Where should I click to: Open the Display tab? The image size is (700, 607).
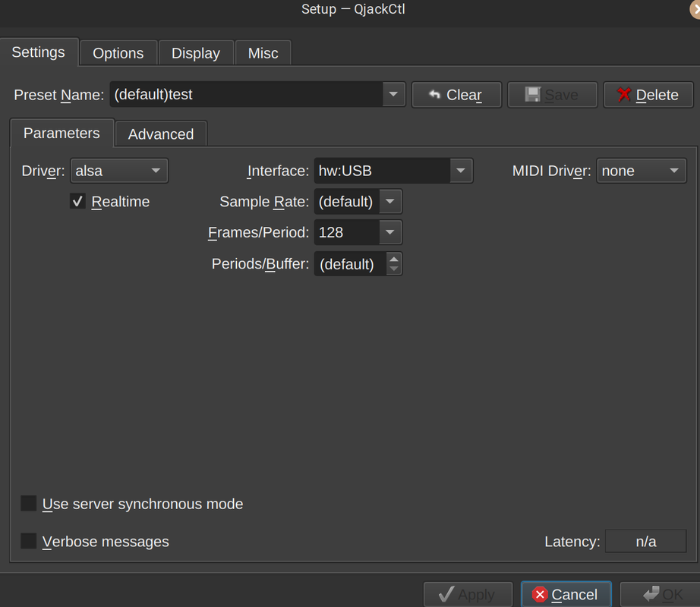(x=196, y=53)
